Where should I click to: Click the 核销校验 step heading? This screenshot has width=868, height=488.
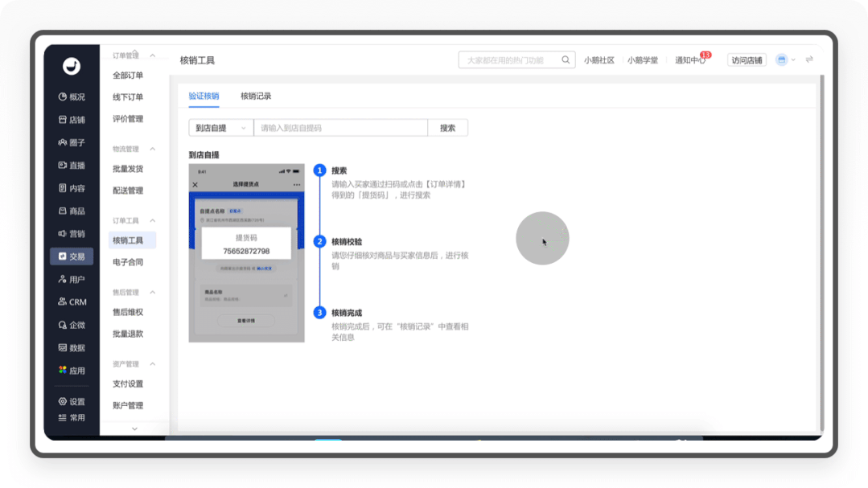(347, 242)
